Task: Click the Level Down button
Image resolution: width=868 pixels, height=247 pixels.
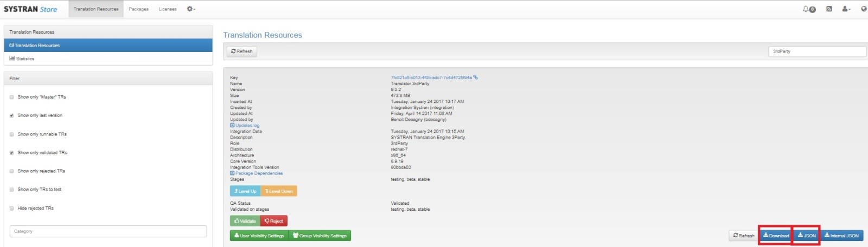Action: (x=279, y=191)
